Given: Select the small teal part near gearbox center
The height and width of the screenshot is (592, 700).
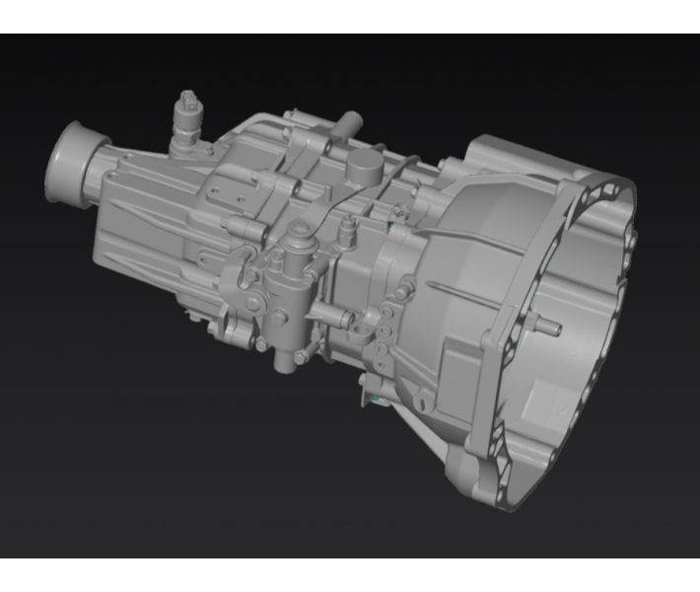Looking at the screenshot, I should [x=391, y=226].
